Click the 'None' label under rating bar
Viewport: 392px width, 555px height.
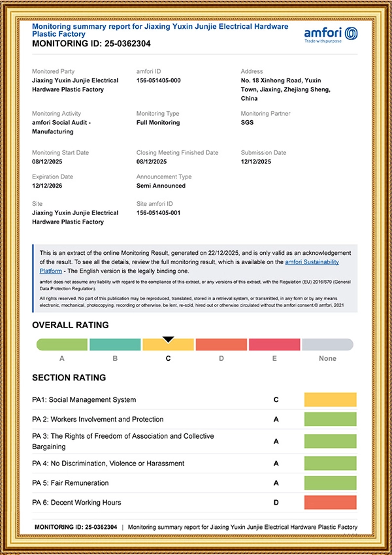pyautogui.click(x=327, y=358)
